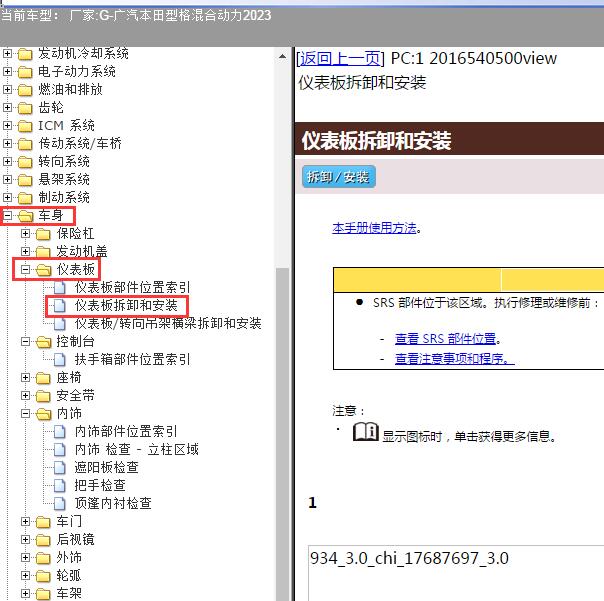This screenshot has width=604, height=601.
Task: Open 查看注意事项和程序 link
Action: [x=455, y=359]
